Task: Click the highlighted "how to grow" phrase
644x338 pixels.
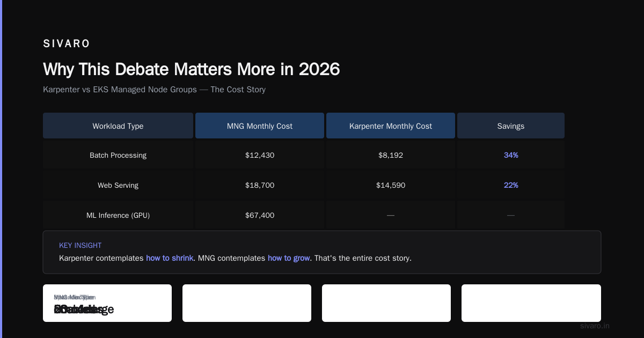Action: click(289, 258)
